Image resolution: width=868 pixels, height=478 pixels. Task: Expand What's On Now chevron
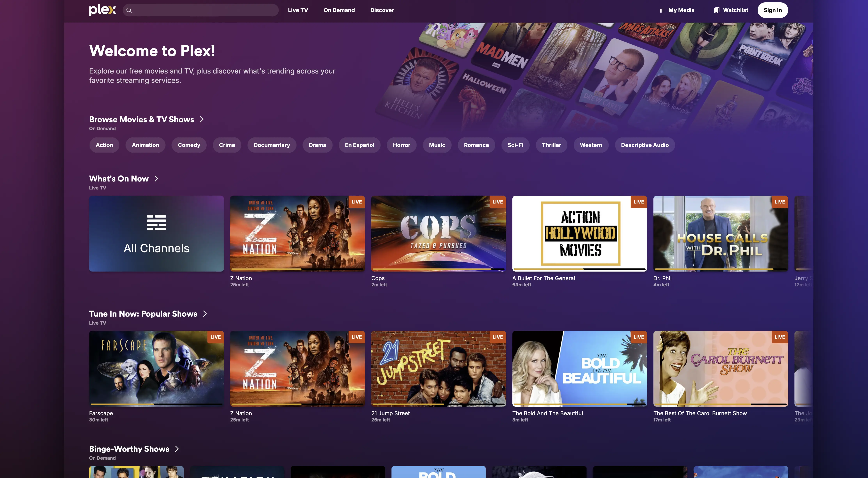(x=156, y=179)
